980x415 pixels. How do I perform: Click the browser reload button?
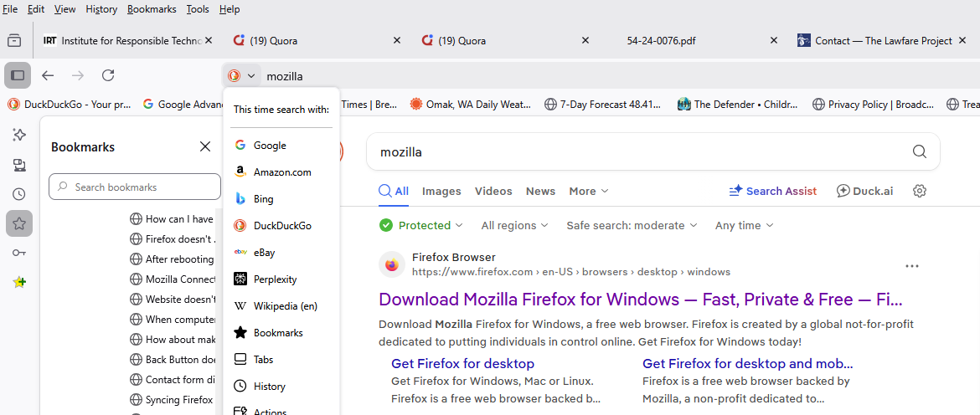pos(108,75)
